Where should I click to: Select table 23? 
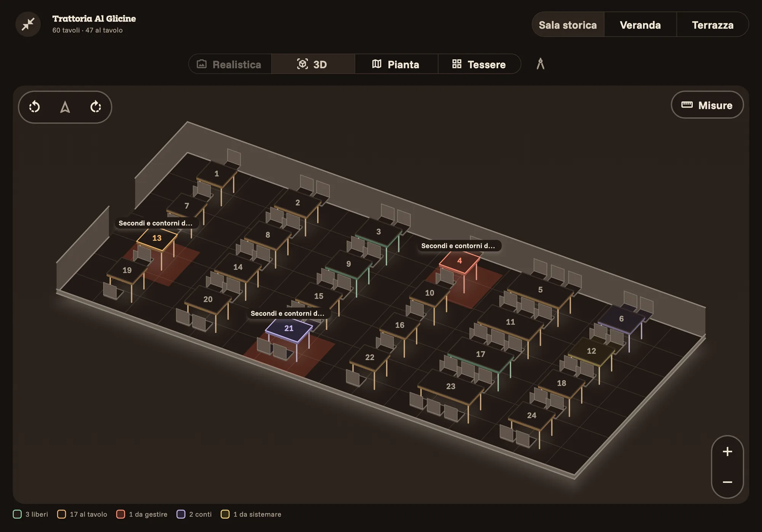451,387
